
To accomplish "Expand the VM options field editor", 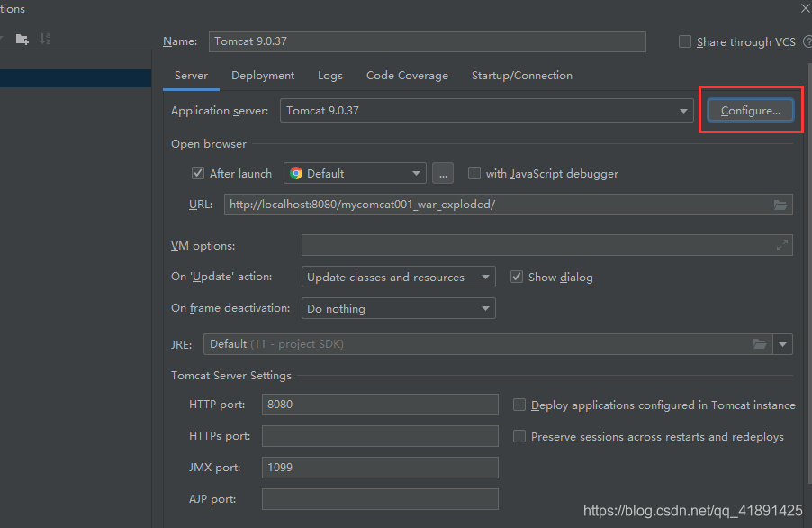I will (x=782, y=245).
